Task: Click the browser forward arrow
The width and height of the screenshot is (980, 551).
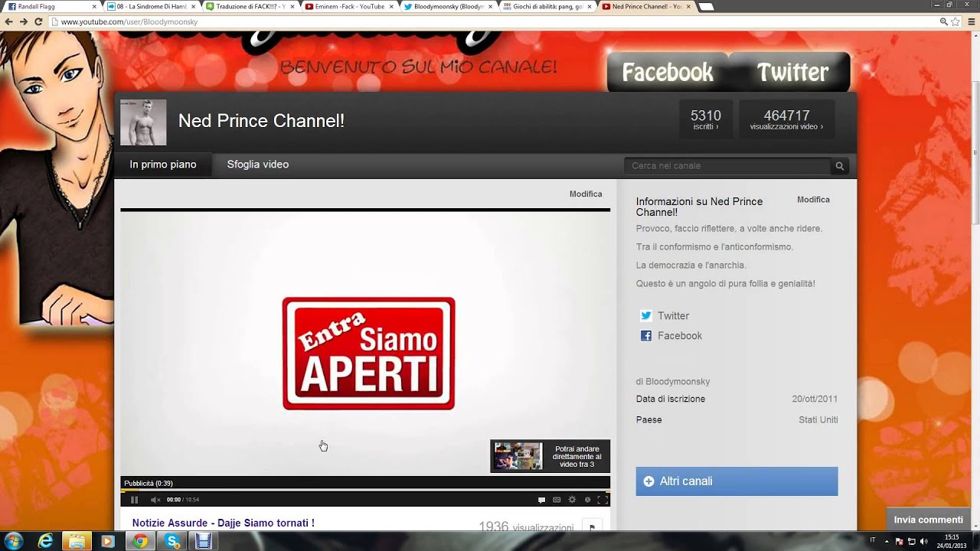Action: [24, 21]
